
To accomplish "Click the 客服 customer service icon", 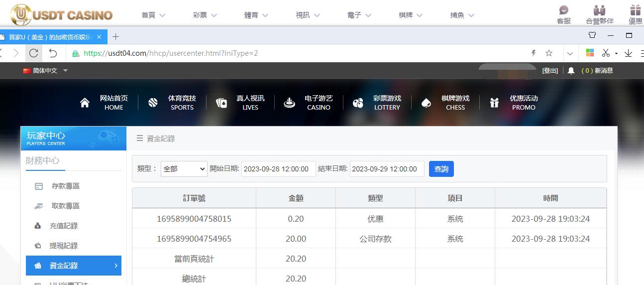I will click(x=563, y=14).
